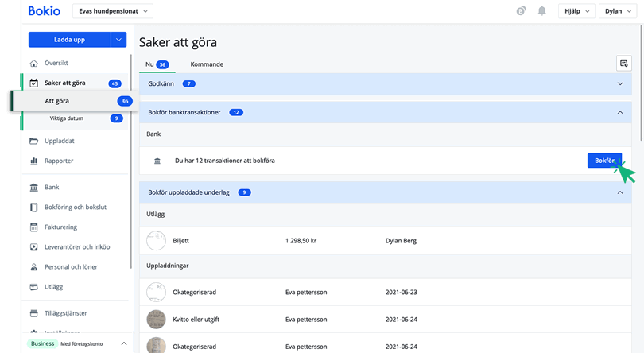Viewport: 644px width, 353px height.
Task: Click the Ladda upp button
Action: (69, 39)
